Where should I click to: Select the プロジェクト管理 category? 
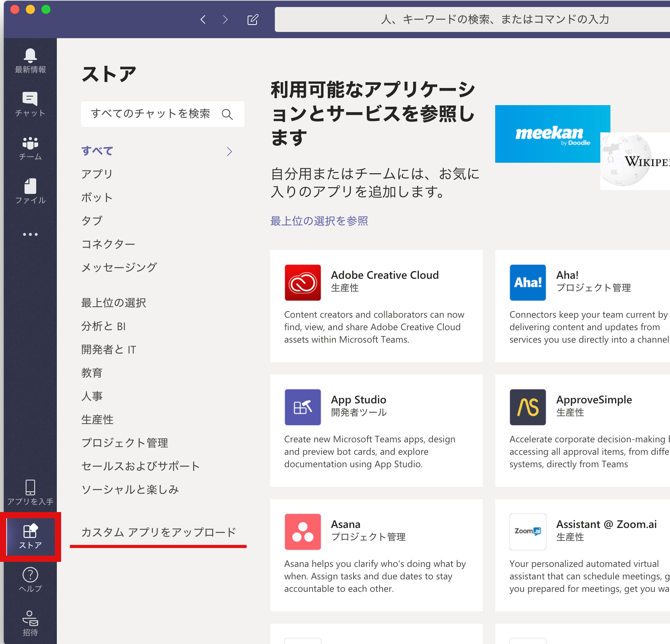(125, 443)
